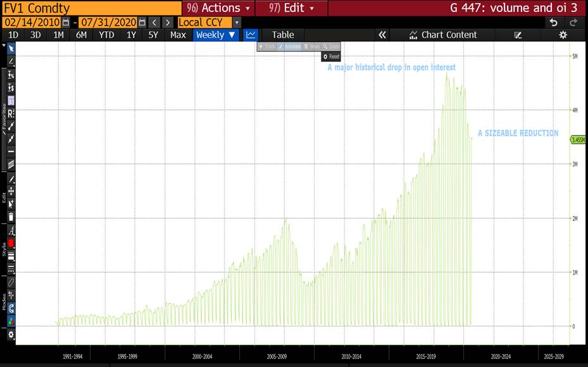Viewport: 588px width, 367px height.
Task: Click the trash delete annotation icon
Action: pos(11,217)
